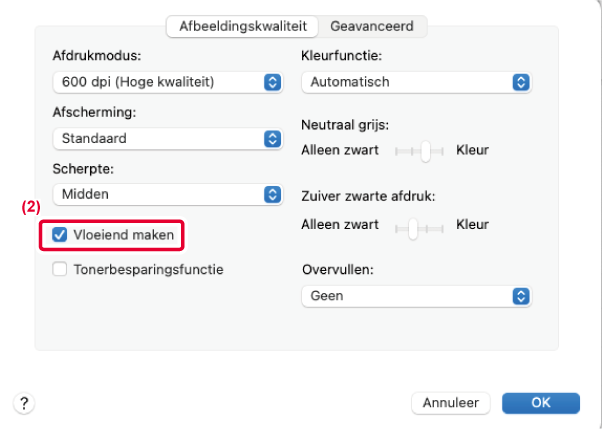This screenshot has width=602, height=429.
Task: Click Alleen zwart label beside Neutraal grijs slider
Action: coord(340,151)
